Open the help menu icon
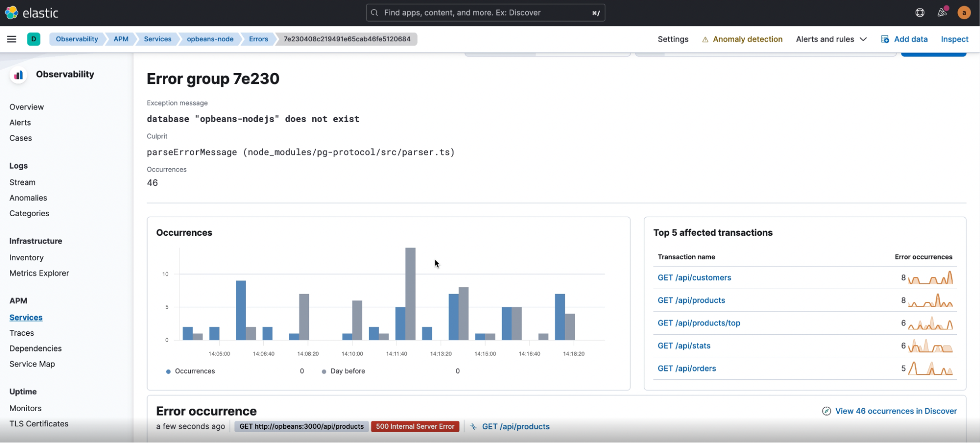The height and width of the screenshot is (443, 980). 920,13
